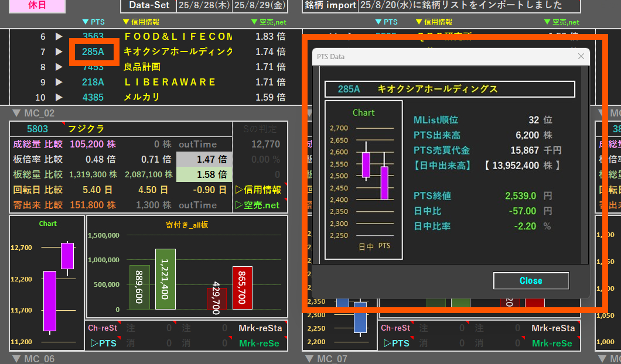Click Mrk-reSe in the panel above MC_06
621x364 pixels.
[x=259, y=343]
